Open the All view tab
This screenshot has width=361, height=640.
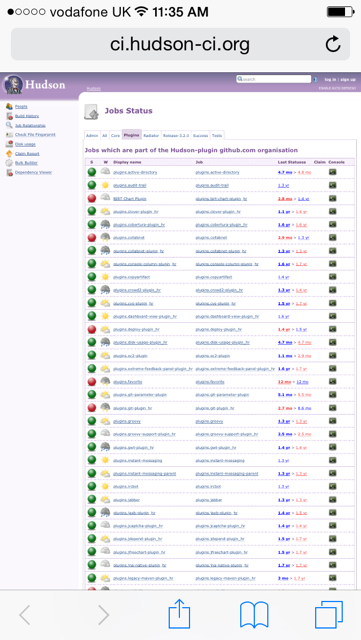pyautogui.click(x=105, y=135)
